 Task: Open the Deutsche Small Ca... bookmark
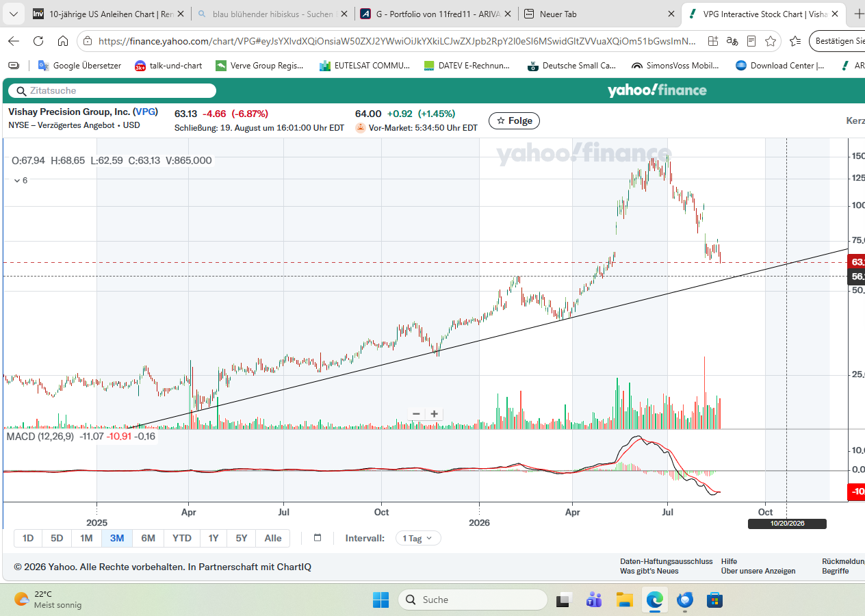[x=572, y=66]
